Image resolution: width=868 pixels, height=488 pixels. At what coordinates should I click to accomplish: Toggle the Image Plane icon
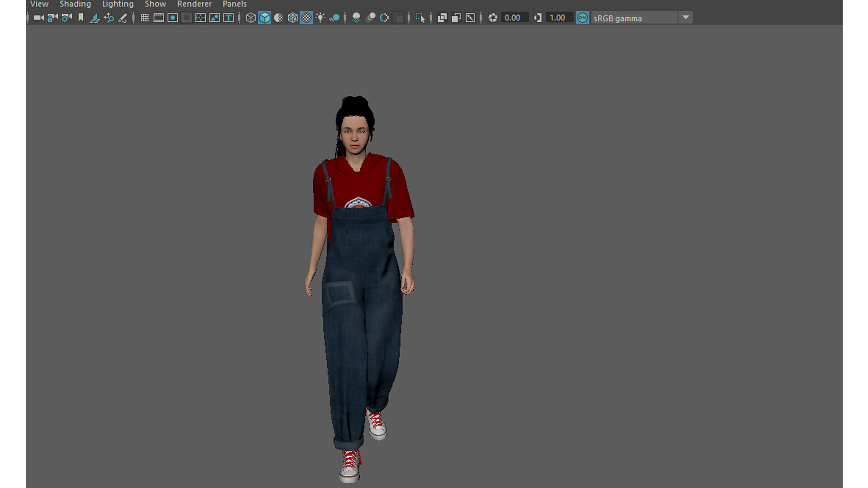(94, 18)
